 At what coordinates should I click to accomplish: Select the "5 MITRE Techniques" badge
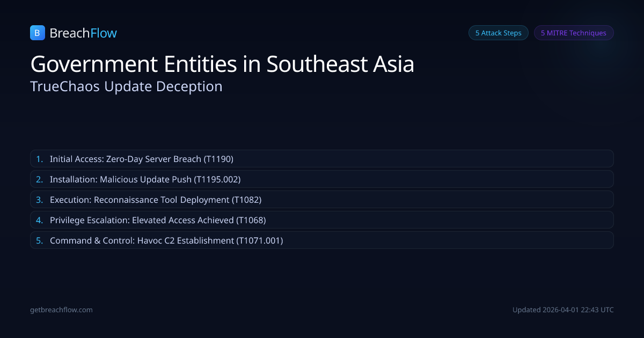(573, 33)
